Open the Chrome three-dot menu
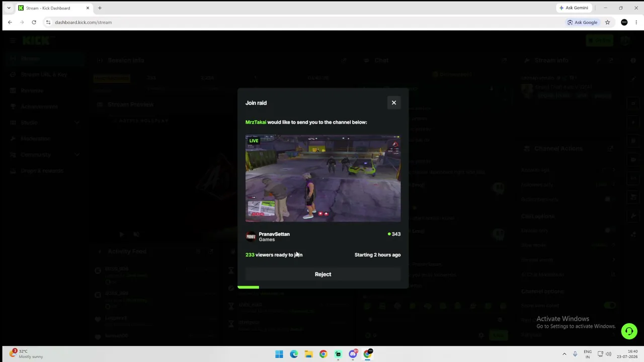 [636, 22]
